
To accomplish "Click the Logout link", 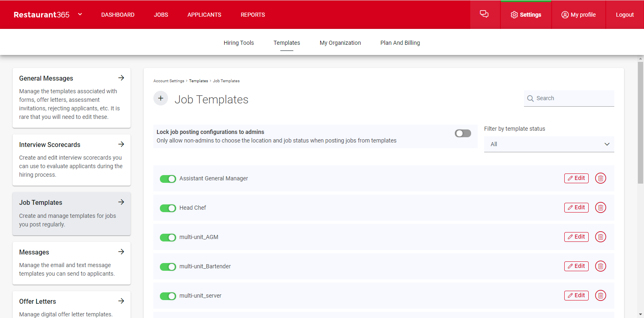I will point(625,15).
